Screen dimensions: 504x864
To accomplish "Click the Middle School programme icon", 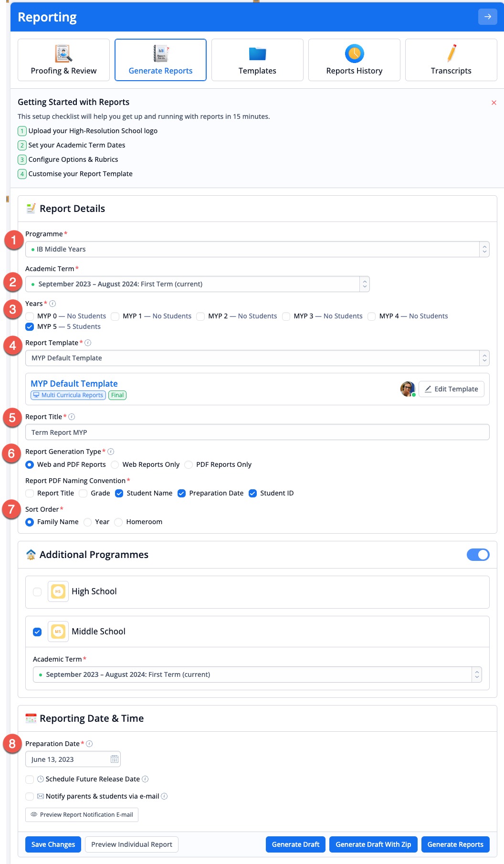I will click(x=58, y=632).
